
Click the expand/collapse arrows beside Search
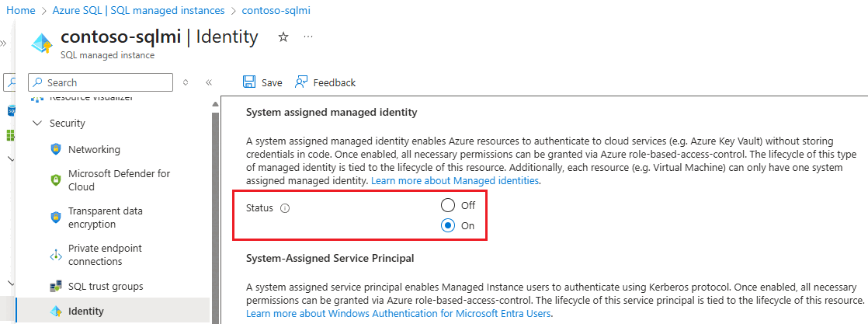(186, 82)
